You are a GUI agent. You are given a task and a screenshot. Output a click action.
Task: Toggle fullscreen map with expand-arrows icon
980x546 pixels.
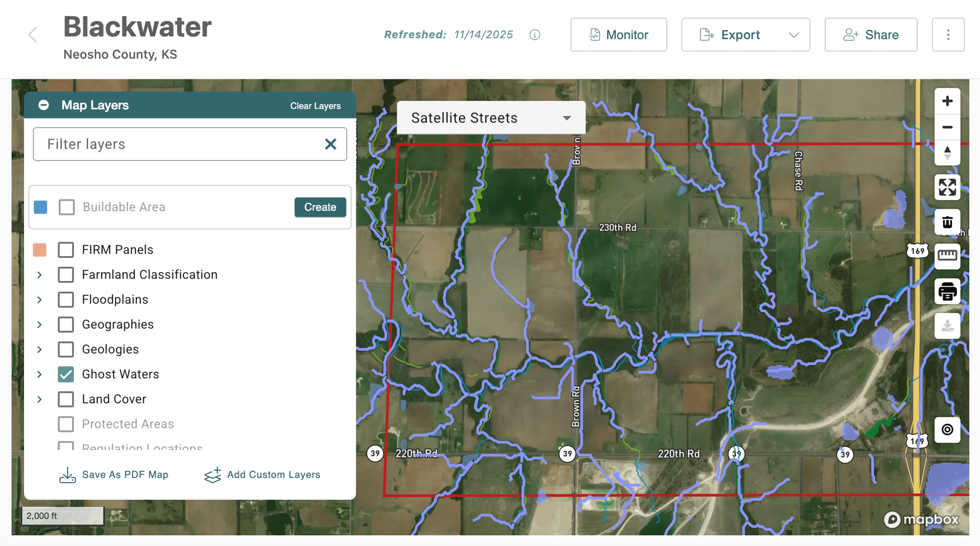(x=947, y=187)
